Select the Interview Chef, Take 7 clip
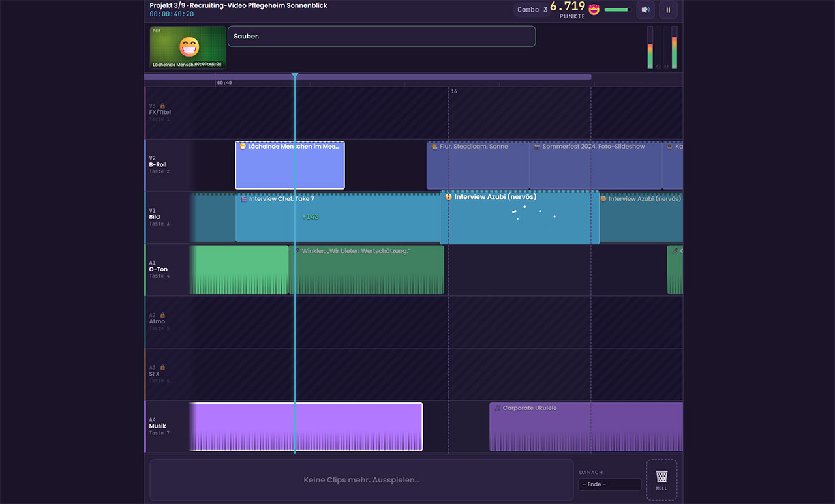835x504 pixels. (x=338, y=218)
